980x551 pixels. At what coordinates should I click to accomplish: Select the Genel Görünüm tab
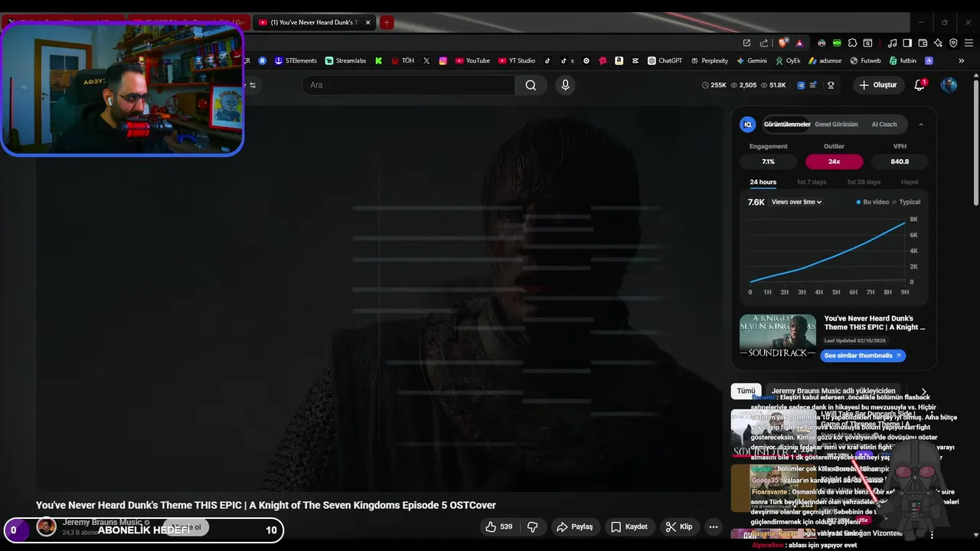(836, 124)
